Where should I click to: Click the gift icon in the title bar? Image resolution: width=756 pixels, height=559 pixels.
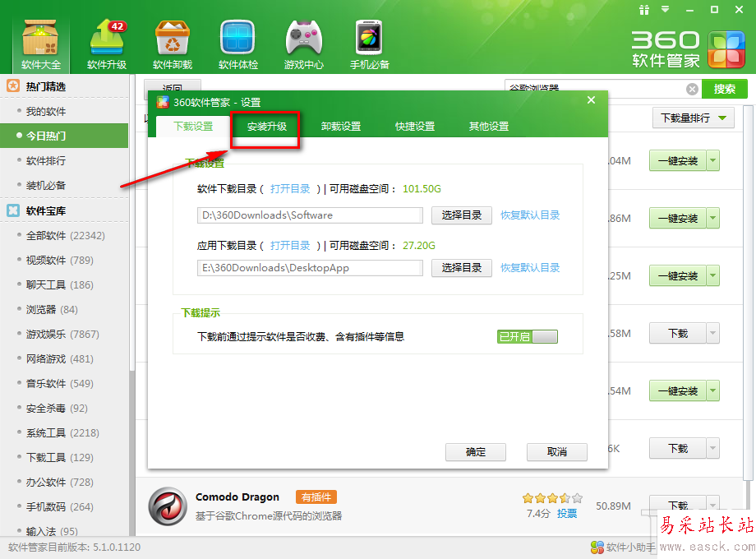click(644, 11)
